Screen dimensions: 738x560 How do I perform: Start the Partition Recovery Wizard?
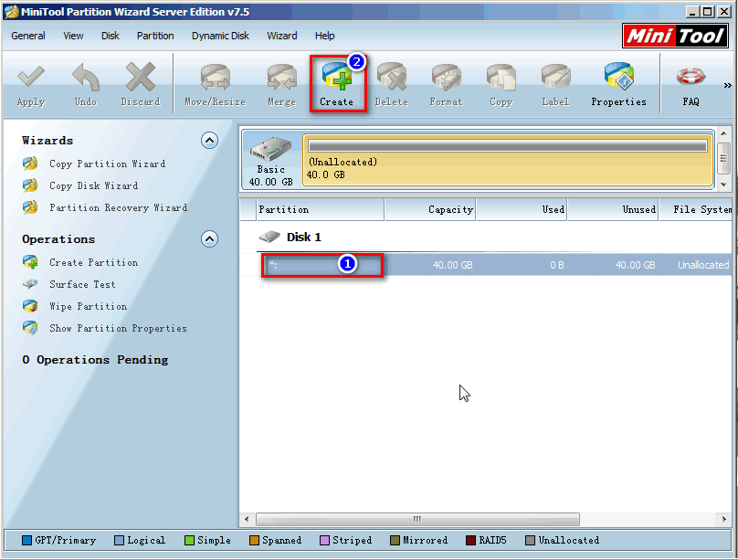click(x=118, y=208)
